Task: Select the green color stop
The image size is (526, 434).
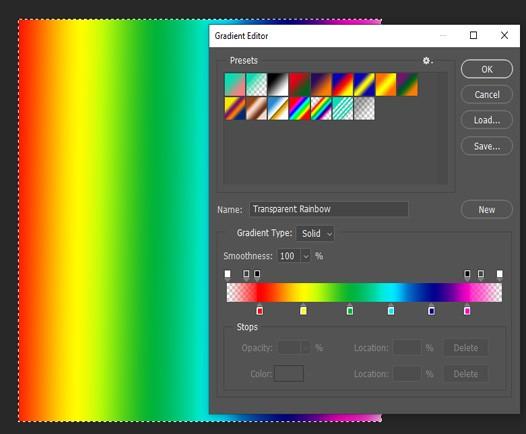Action: point(350,310)
